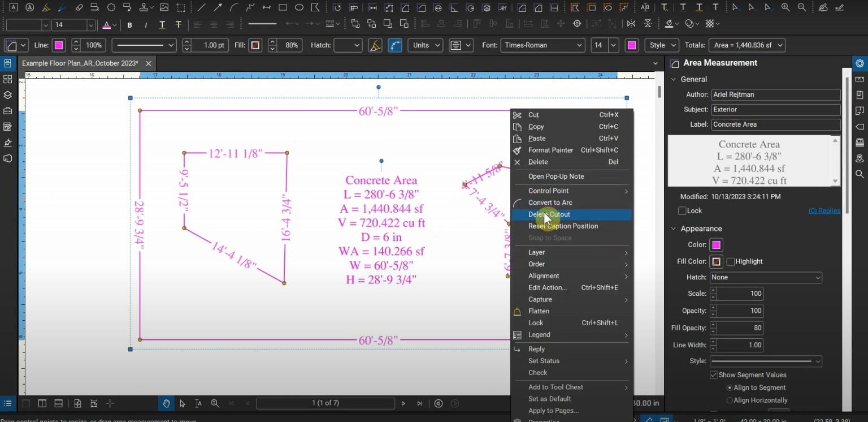868x422 pixels.
Task: Click the magenta Color swatch in Appearance
Action: [716, 244]
